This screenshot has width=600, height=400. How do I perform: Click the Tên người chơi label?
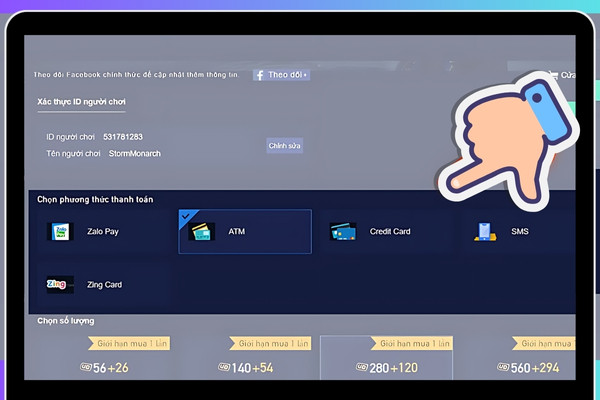click(73, 153)
